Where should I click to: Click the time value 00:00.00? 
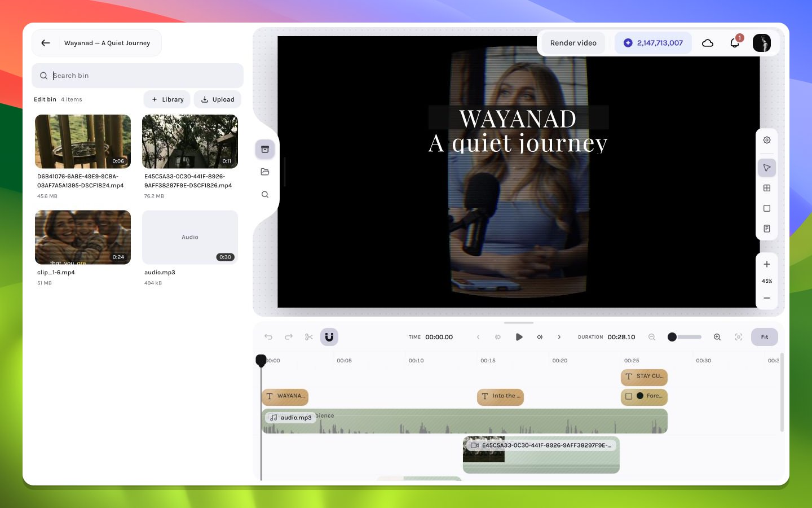[439, 337]
